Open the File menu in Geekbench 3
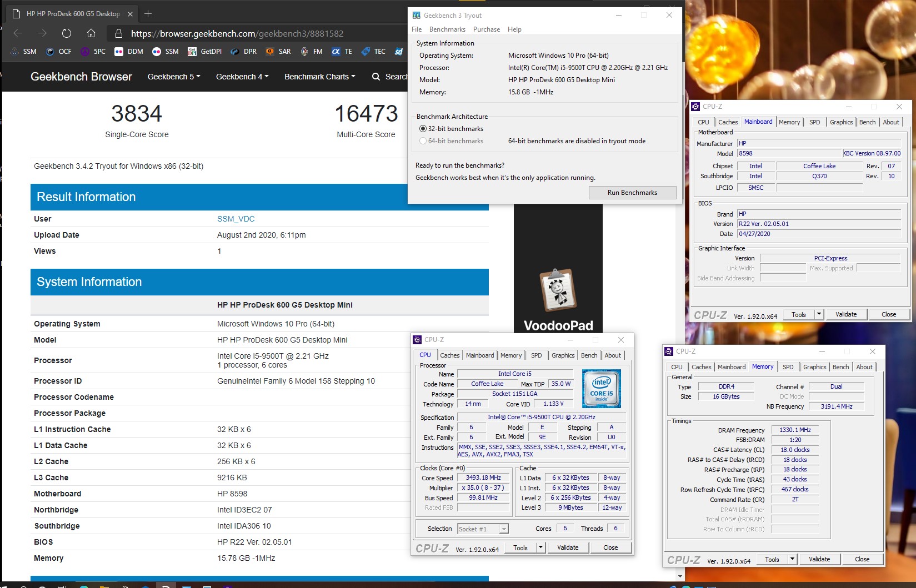Viewport: 916px width, 588px height. tap(417, 29)
